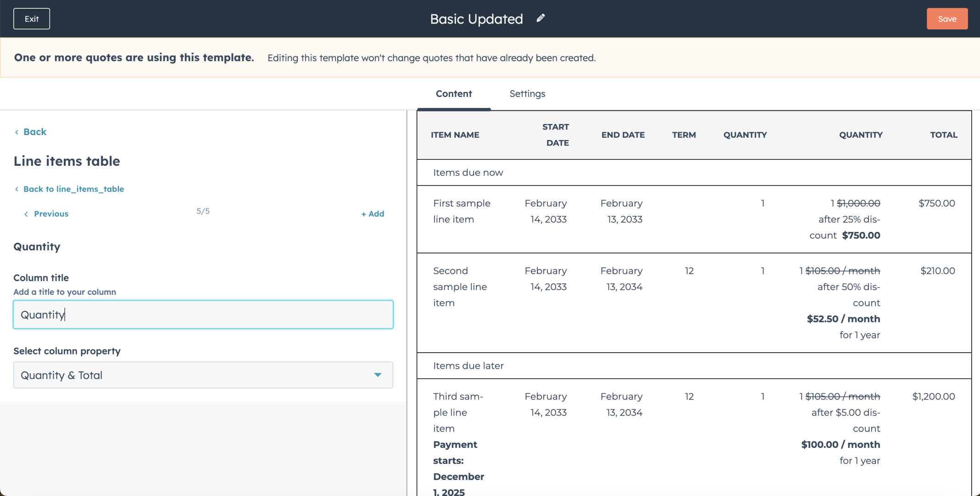Click the ITEM NAME column header
The width and height of the screenshot is (980, 496).
coord(455,135)
